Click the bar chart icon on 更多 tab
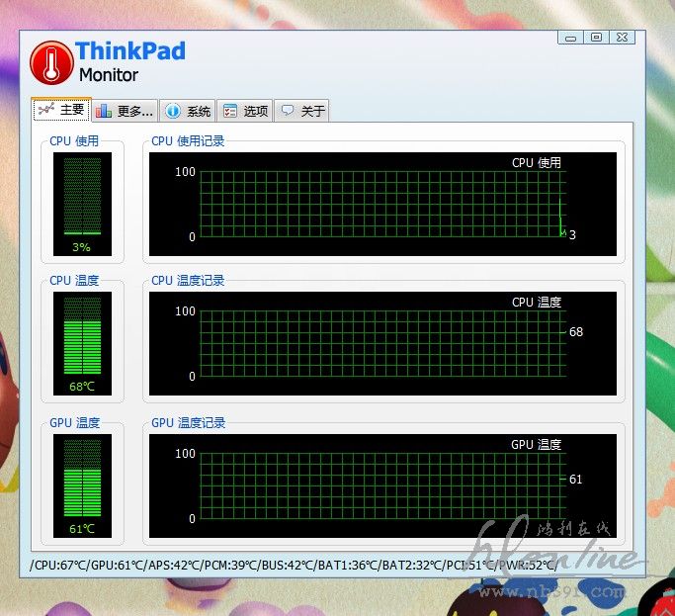Image resolution: width=675 pixels, height=616 pixels. (104, 111)
